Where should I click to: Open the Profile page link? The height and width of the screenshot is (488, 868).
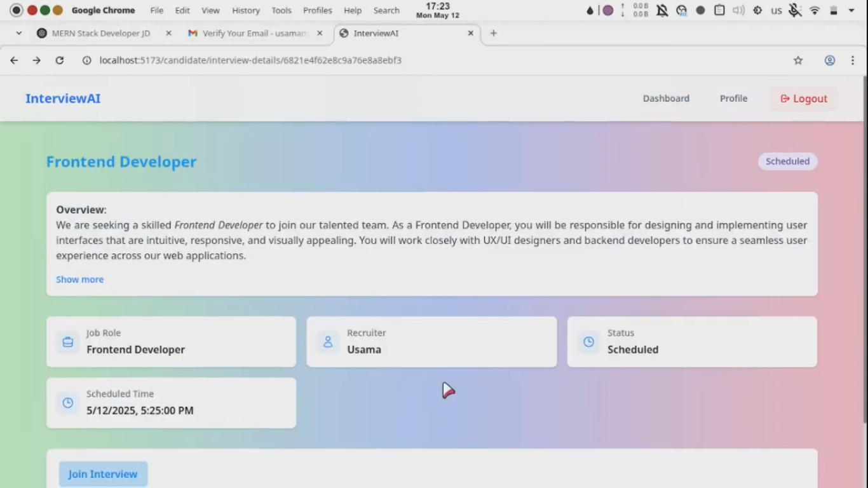pos(733,98)
